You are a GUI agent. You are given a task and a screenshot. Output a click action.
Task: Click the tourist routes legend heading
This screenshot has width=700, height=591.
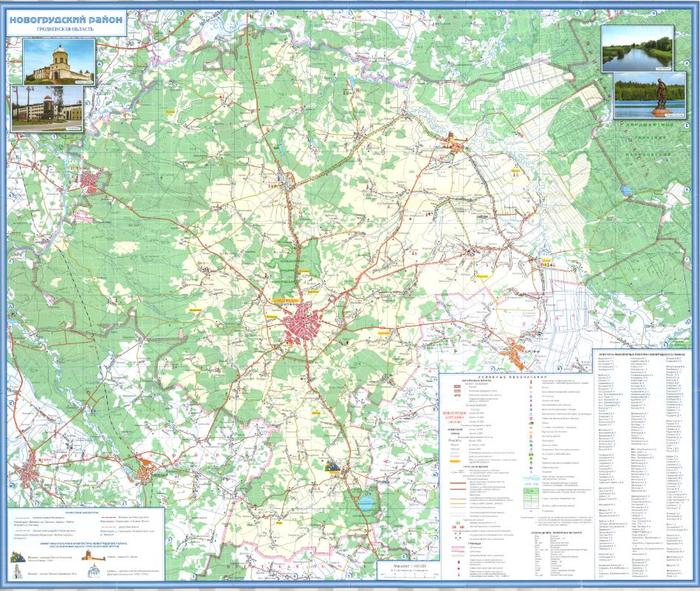81,510
